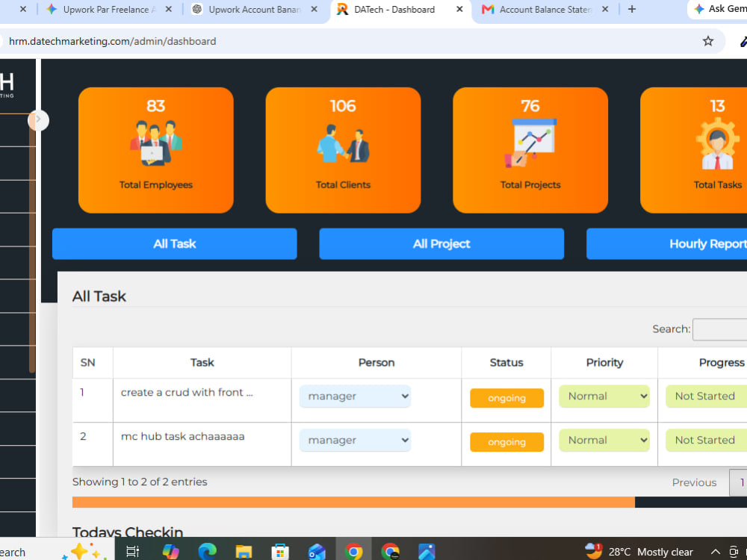This screenshot has height=560, width=747.
Task: Sort table by Progress column header
Action: [x=703, y=363]
